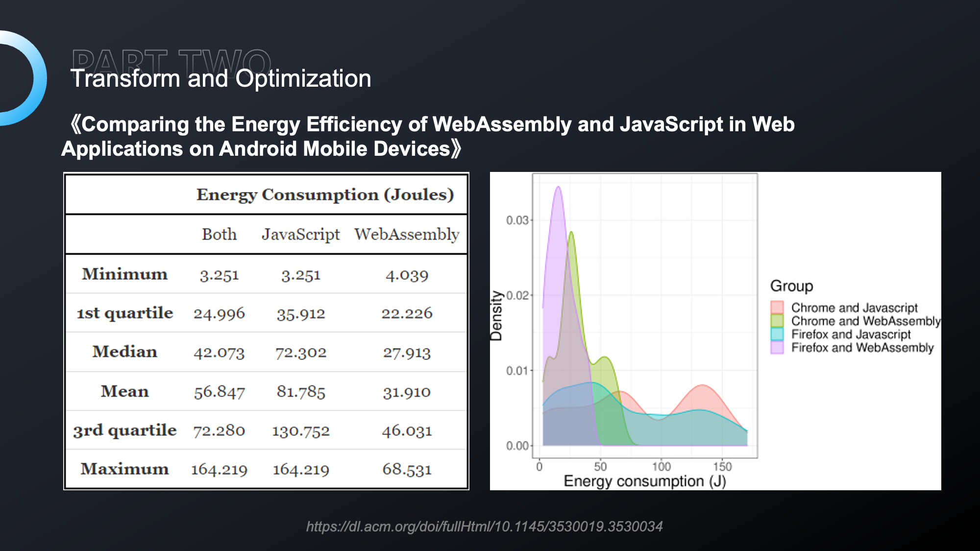Click the Group legend title
Image resolution: width=980 pixels, height=551 pixels.
[791, 286]
